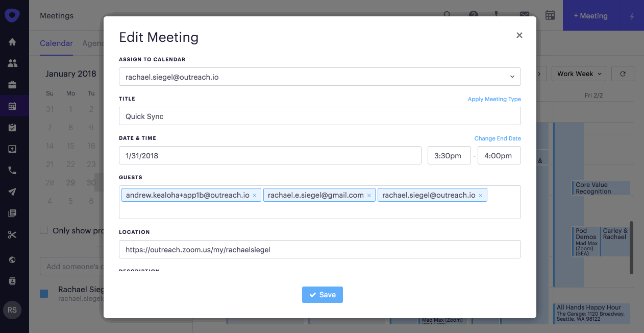Open the Calls phone icon in sidebar
Screen dimensions: 644x333
point(12,171)
